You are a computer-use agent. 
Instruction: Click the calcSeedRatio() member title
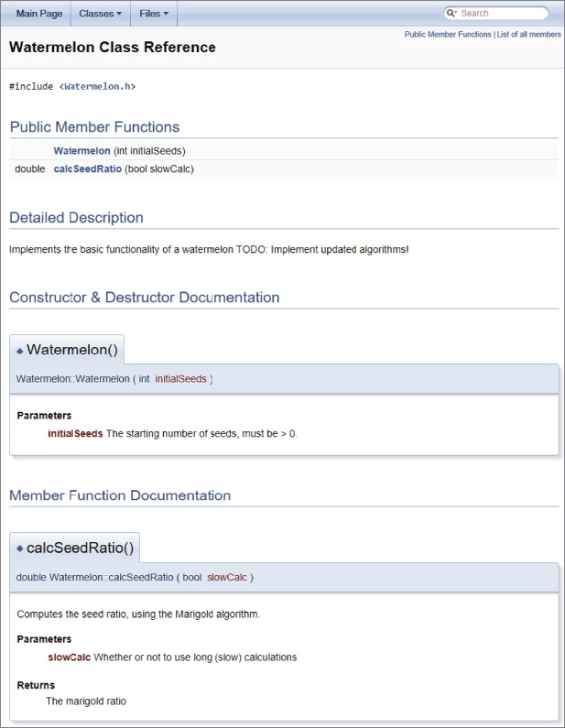coord(80,548)
